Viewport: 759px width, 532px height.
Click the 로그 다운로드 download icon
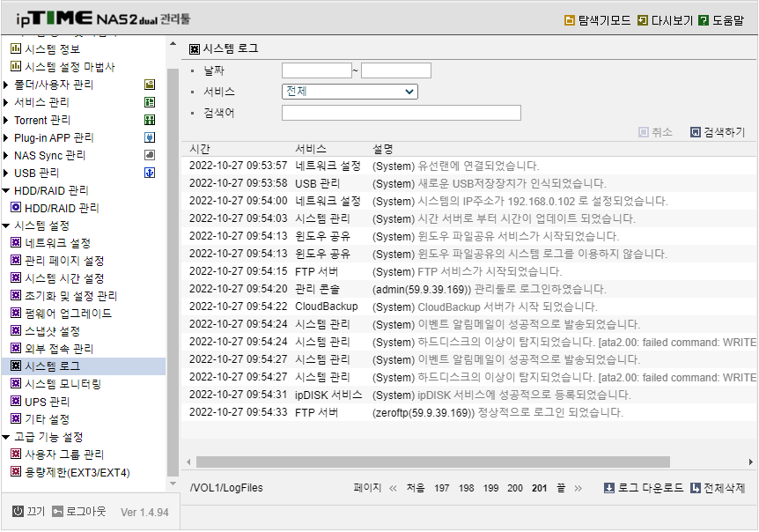pos(609,487)
